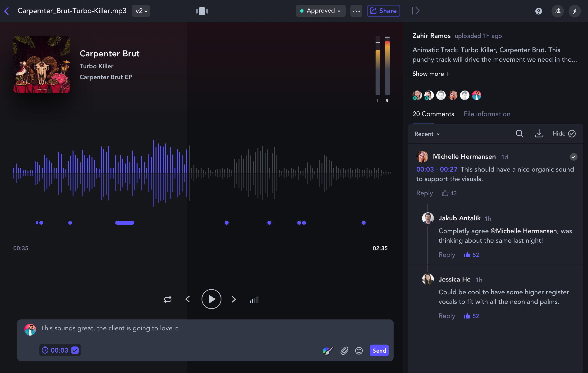Switch to the 20 Comments tab

pos(433,114)
